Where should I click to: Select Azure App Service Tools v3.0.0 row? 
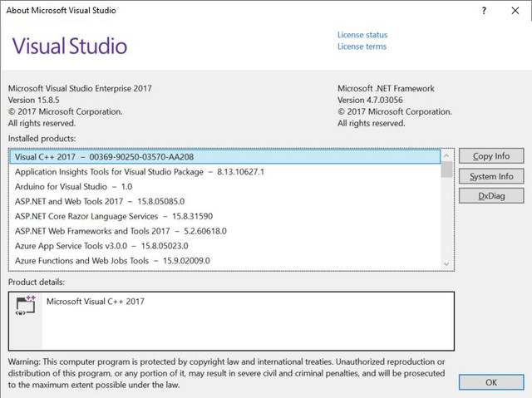pyautogui.click(x=225, y=246)
